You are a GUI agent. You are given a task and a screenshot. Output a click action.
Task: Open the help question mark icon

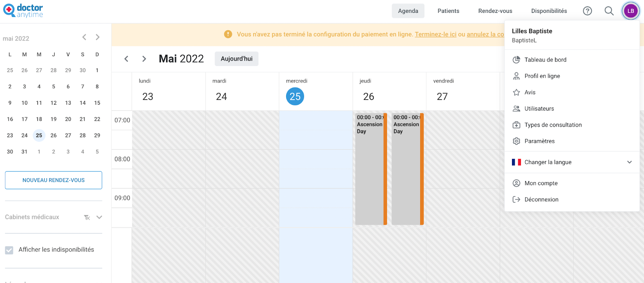587,11
